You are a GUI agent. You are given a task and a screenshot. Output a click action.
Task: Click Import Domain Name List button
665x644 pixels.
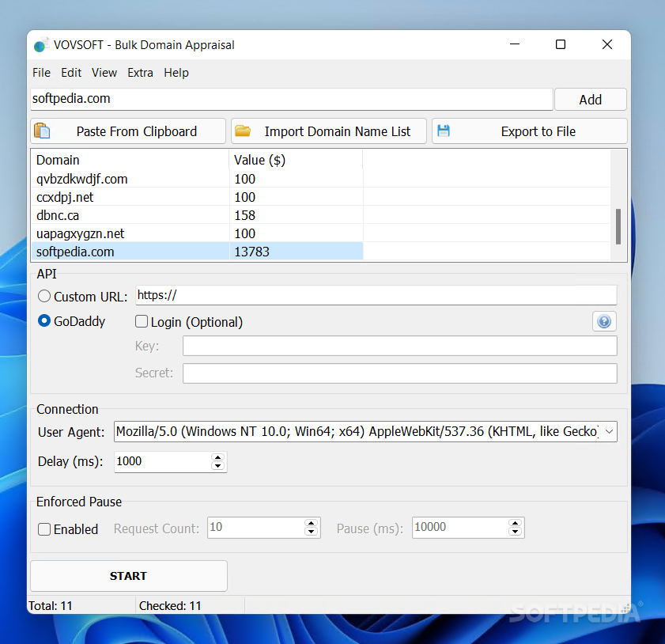point(329,131)
